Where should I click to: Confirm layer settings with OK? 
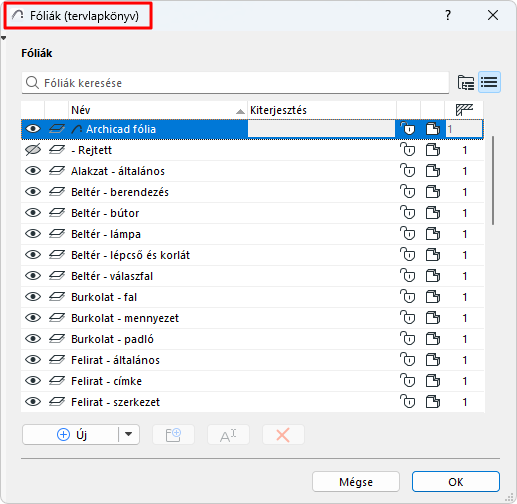pos(456,482)
